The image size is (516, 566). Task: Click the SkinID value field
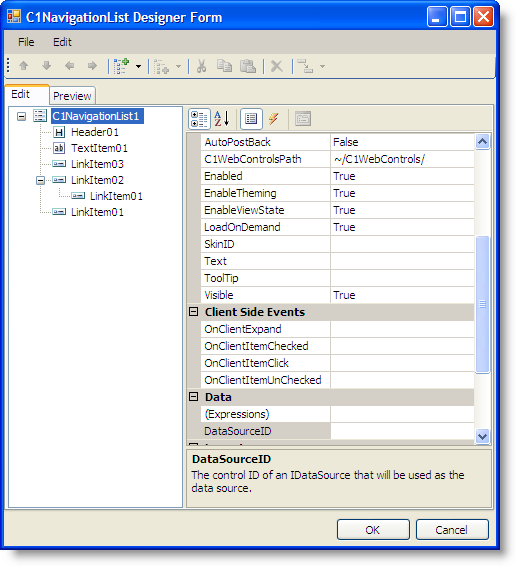(x=402, y=244)
